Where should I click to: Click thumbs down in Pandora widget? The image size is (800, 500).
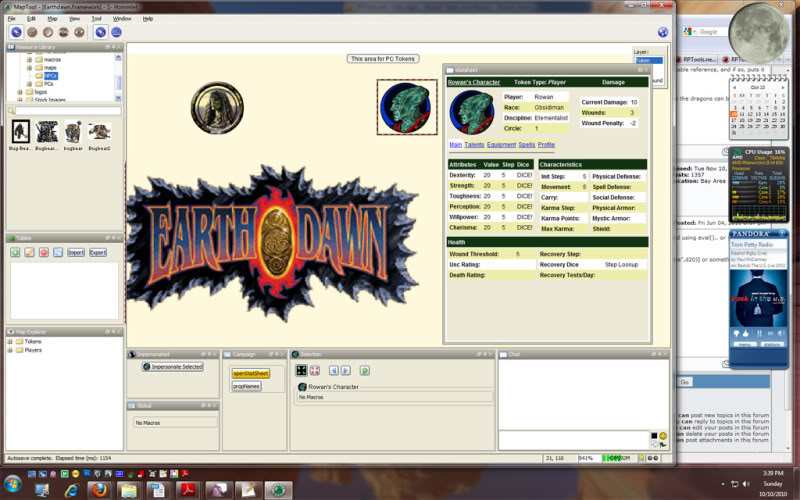pyautogui.click(x=736, y=333)
